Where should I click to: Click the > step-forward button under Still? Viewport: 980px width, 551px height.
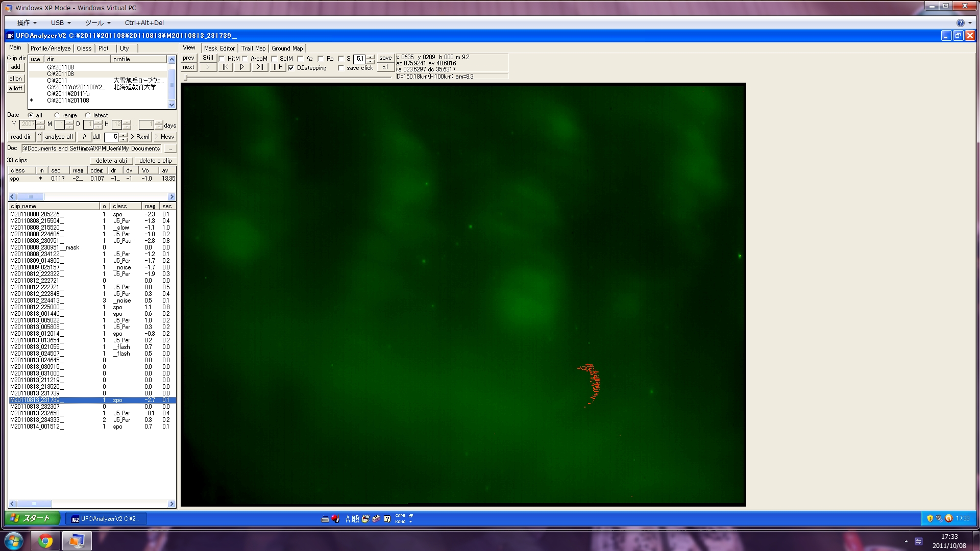click(x=208, y=67)
